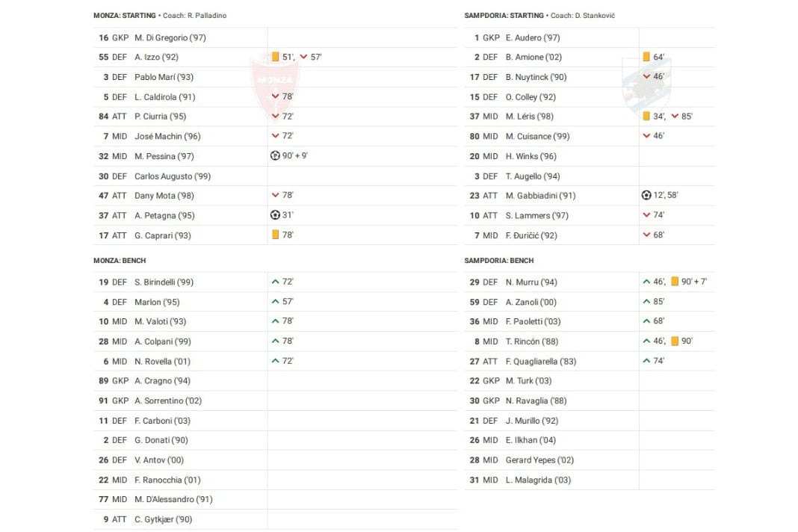
Task: Click the goal ball icon next to M. Gabbiadini
Action: 646,196
